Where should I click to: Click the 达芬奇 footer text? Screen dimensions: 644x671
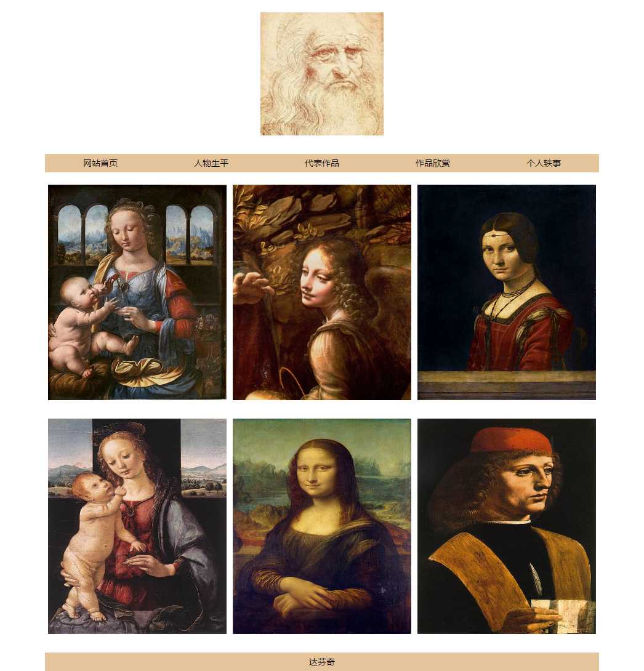pyautogui.click(x=322, y=662)
